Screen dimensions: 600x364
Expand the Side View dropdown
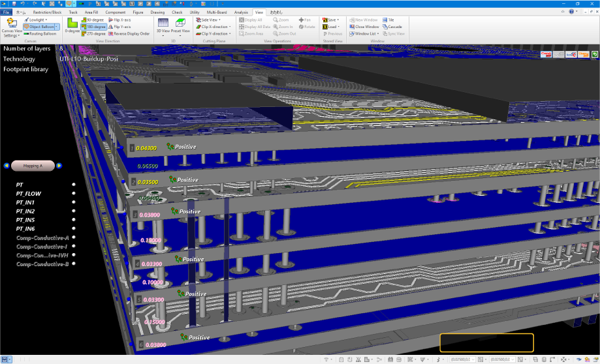[x=218, y=20]
